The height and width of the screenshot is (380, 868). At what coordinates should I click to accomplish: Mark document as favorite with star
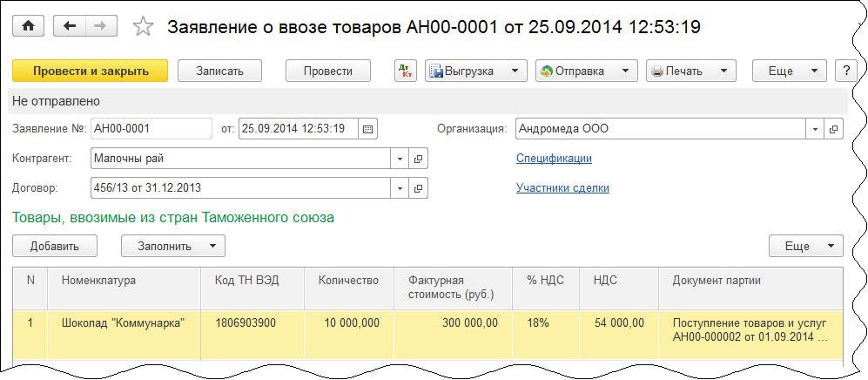143,27
